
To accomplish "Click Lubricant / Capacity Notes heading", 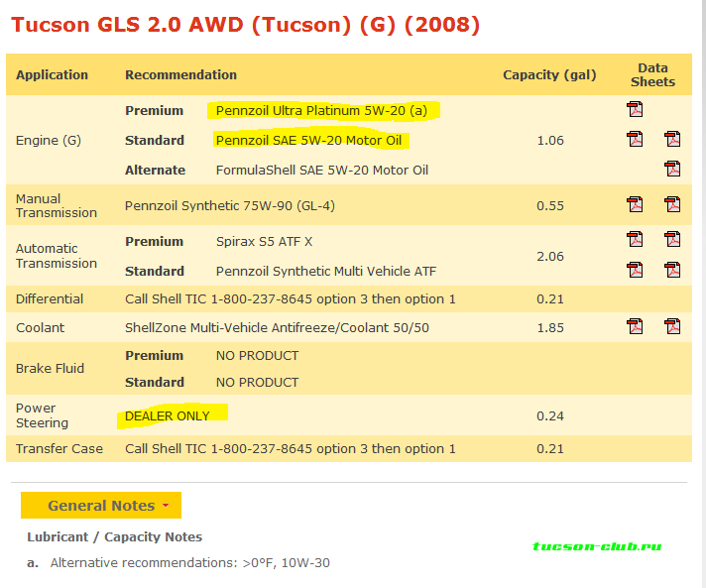I will point(114,537).
